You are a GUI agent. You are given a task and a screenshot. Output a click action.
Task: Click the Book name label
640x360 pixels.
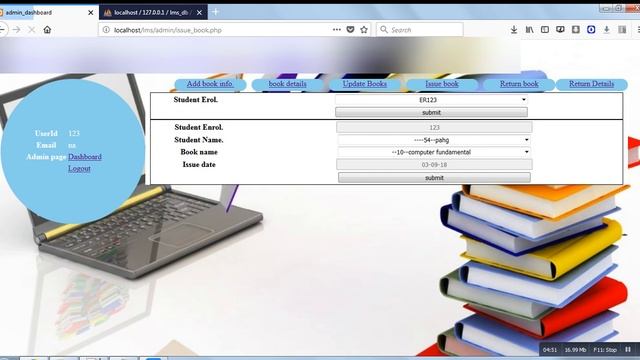[x=199, y=152]
